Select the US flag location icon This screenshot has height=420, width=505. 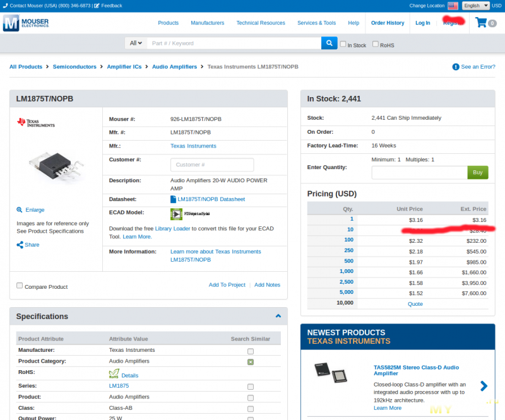point(453,6)
